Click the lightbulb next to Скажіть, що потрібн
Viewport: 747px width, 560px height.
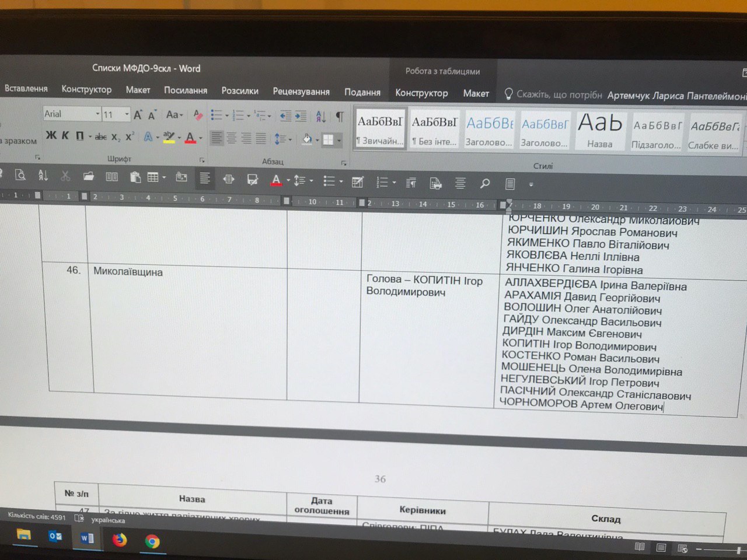[508, 94]
